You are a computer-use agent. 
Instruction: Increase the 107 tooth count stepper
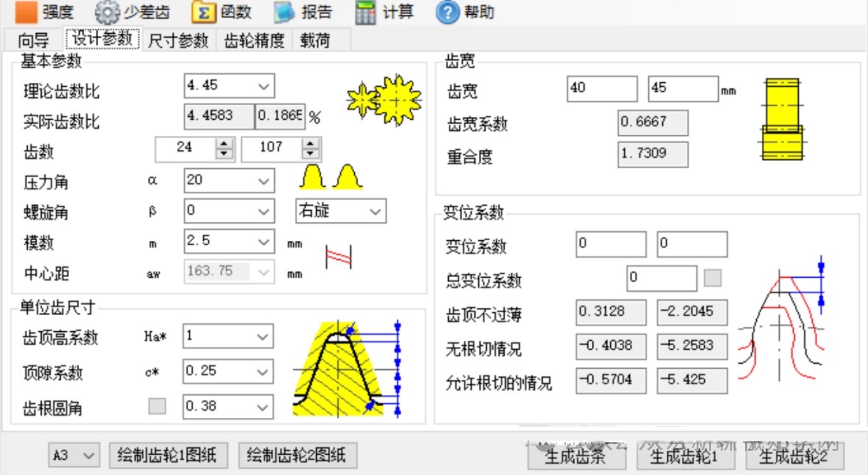(x=311, y=143)
